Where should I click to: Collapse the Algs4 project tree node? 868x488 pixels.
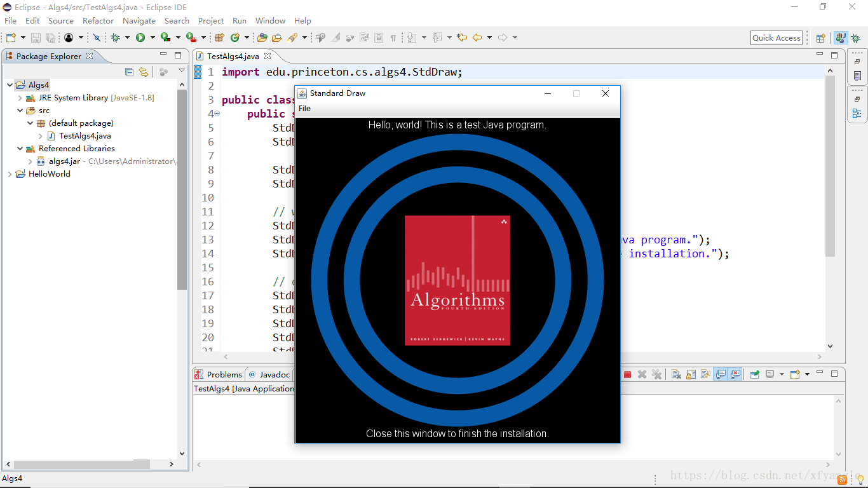pos(10,85)
